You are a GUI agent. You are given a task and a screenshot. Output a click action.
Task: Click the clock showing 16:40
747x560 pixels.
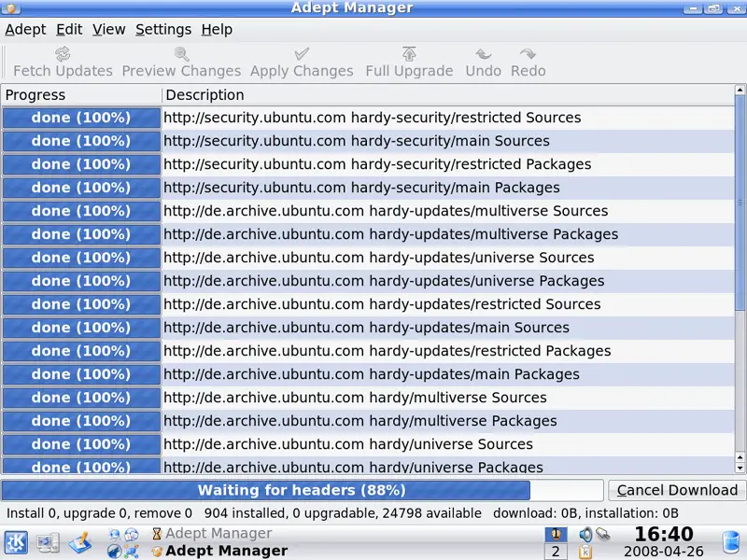[x=664, y=534]
